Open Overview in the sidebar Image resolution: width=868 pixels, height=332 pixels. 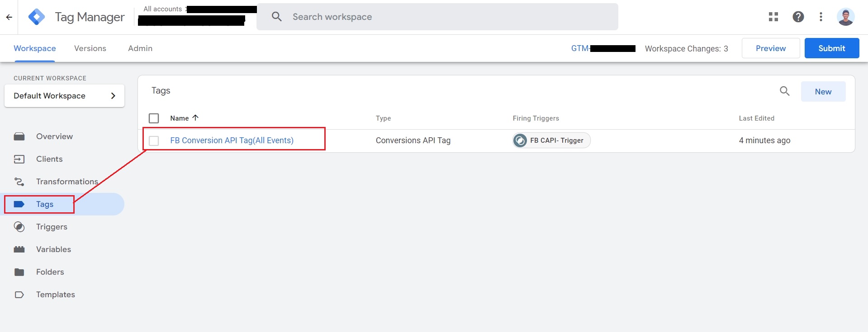(54, 136)
